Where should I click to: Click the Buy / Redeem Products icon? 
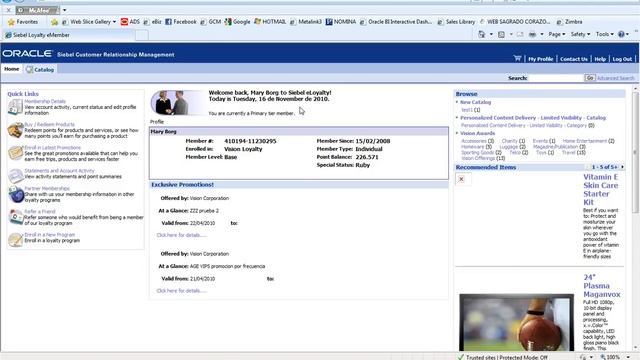pyautogui.click(x=15, y=130)
